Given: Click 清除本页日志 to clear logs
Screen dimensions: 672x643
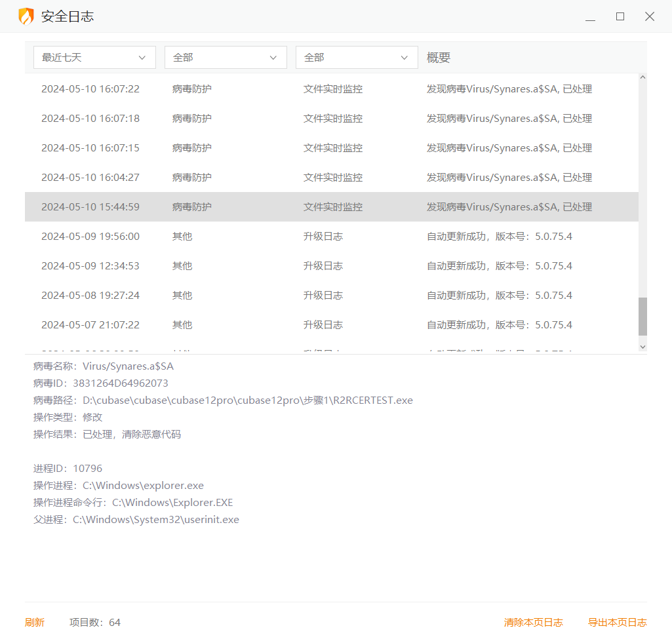Looking at the screenshot, I should pyautogui.click(x=533, y=623).
